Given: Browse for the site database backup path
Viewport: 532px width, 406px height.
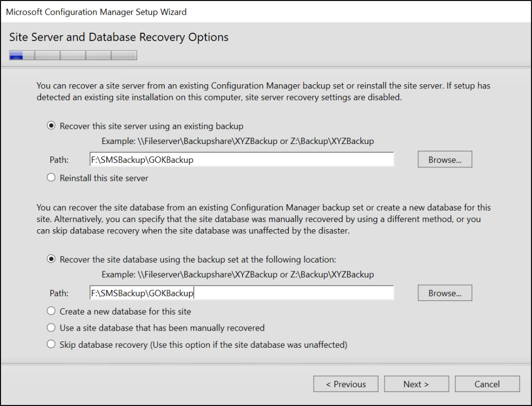Looking at the screenshot, I should tap(445, 293).
